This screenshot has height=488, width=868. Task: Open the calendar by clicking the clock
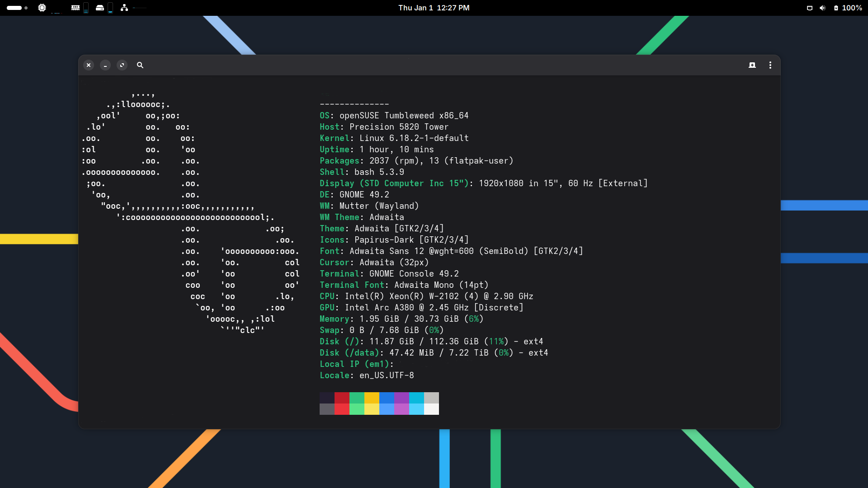[x=434, y=8]
